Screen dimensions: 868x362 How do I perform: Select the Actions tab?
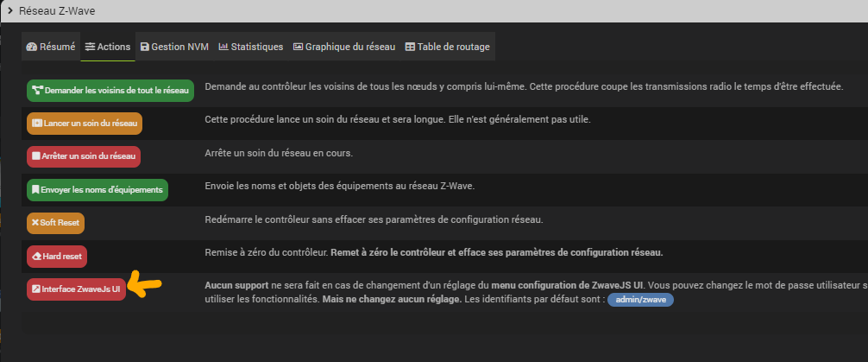107,48
